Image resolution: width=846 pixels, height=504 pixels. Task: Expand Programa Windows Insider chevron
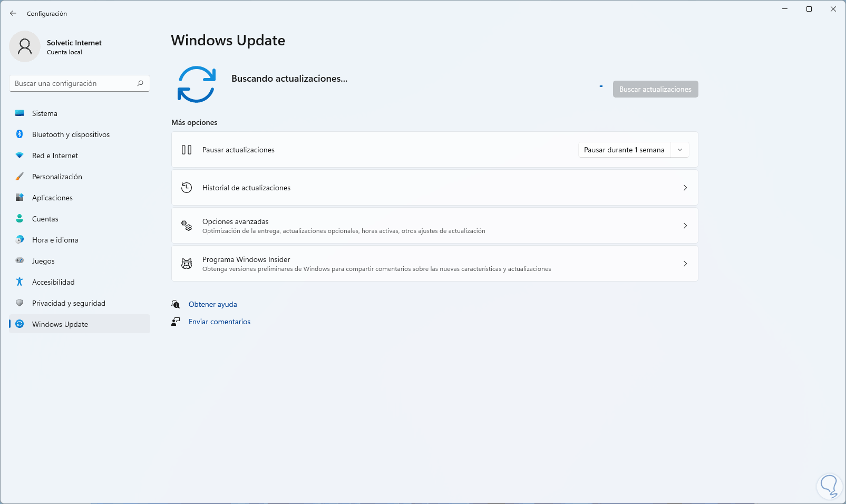[x=685, y=264]
